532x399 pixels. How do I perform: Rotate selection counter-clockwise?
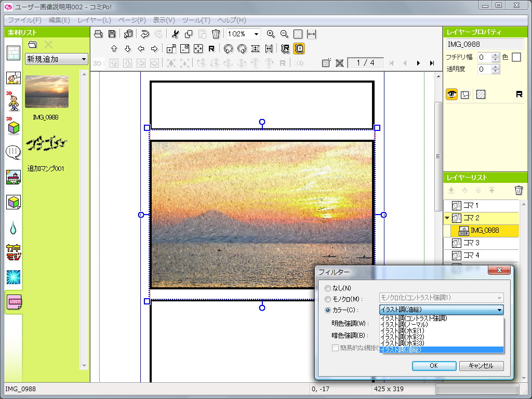pos(229,48)
